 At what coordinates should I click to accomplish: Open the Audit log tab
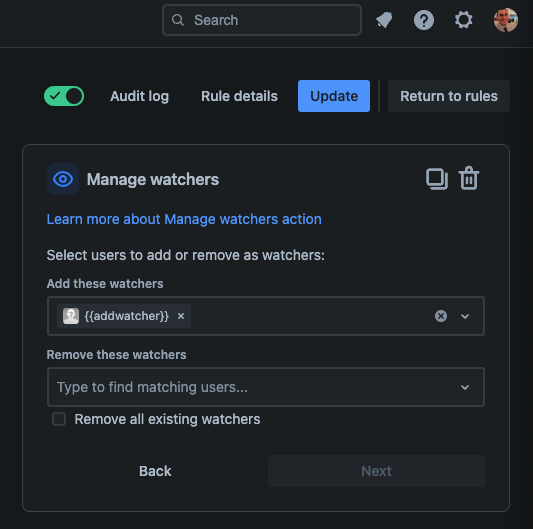[x=139, y=96]
